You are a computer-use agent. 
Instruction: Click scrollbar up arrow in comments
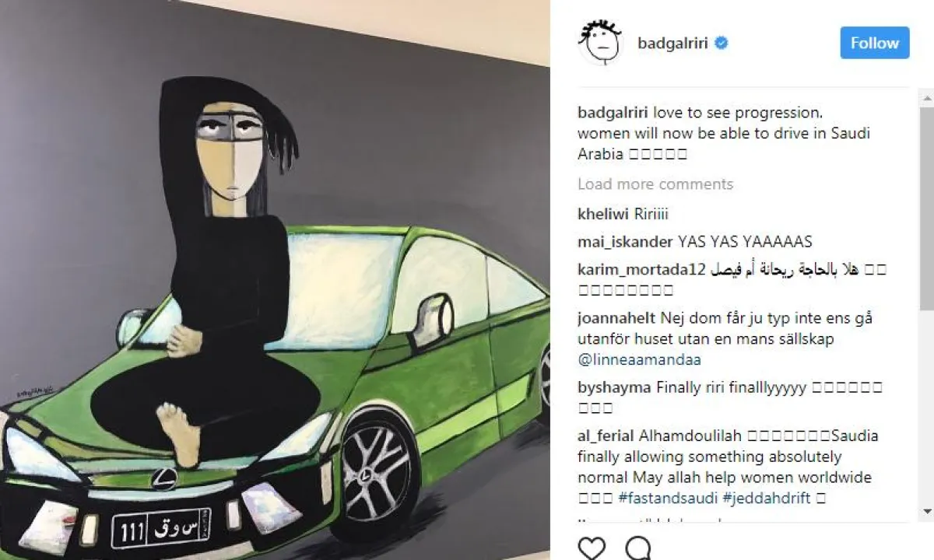point(926,98)
